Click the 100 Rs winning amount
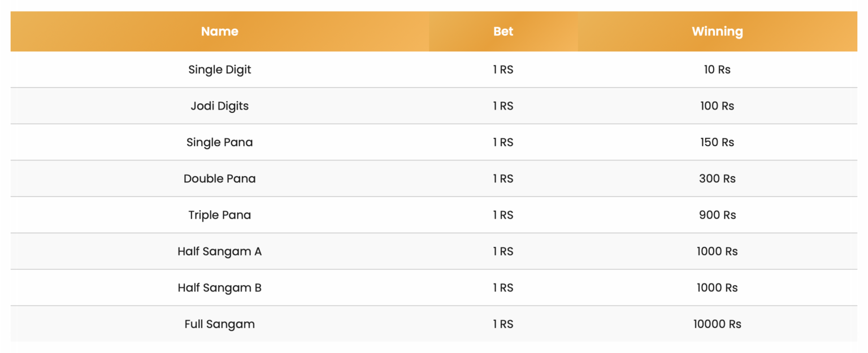 717,106
